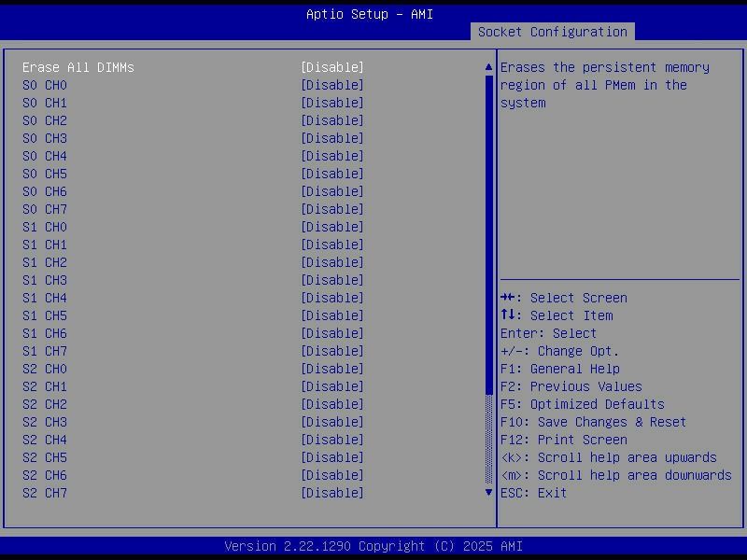Image resolution: width=747 pixels, height=560 pixels.
Task: Change S1 CH6 Disable setting
Action: pyautogui.click(x=332, y=333)
